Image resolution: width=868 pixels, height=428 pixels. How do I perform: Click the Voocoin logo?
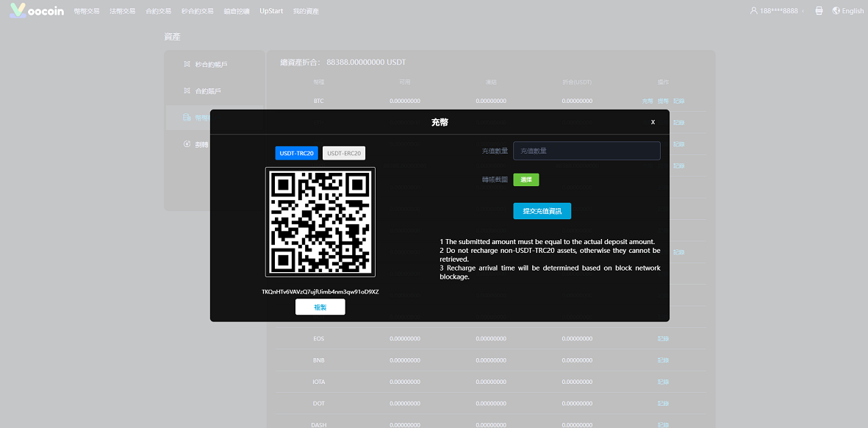tap(37, 11)
